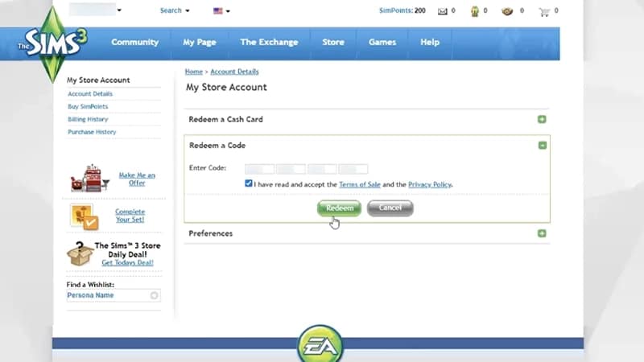Select Buy SimPoints in sidebar
This screenshot has width=644, height=362.
[88, 107]
